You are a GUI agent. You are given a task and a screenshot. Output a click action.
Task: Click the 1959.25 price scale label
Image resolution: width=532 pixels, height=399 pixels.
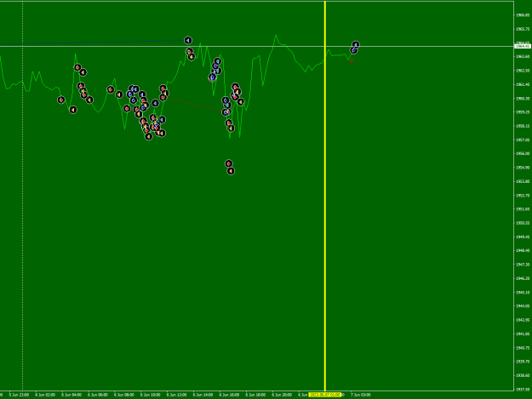click(x=523, y=111)
